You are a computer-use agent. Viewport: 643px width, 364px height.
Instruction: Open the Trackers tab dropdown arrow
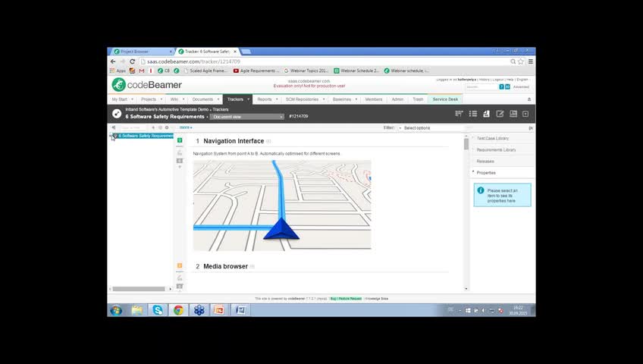coord(248,99)
